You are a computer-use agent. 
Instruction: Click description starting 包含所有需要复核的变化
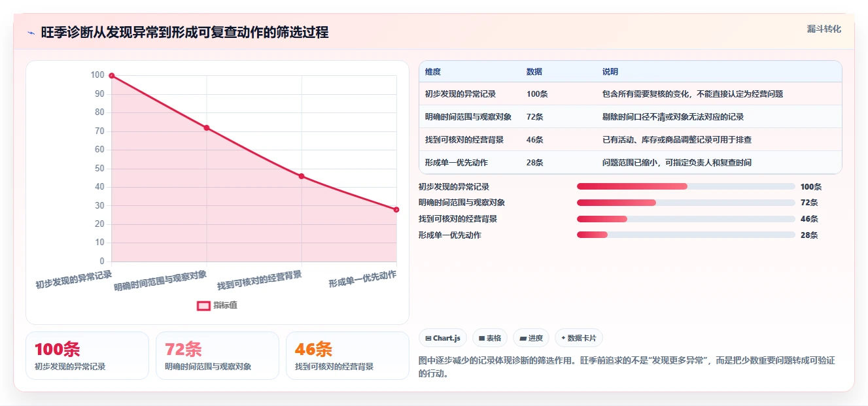coord(693,94)
